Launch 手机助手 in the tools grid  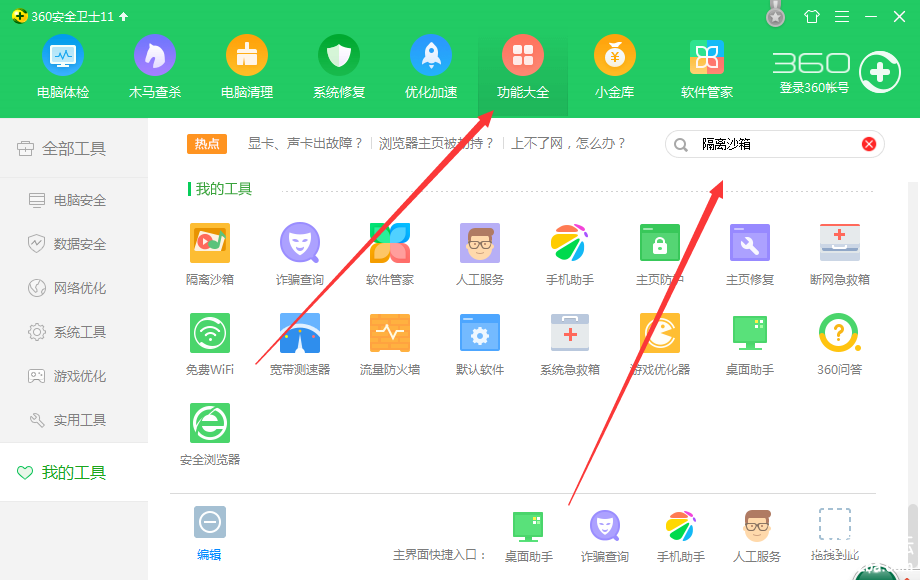(570, 255)
